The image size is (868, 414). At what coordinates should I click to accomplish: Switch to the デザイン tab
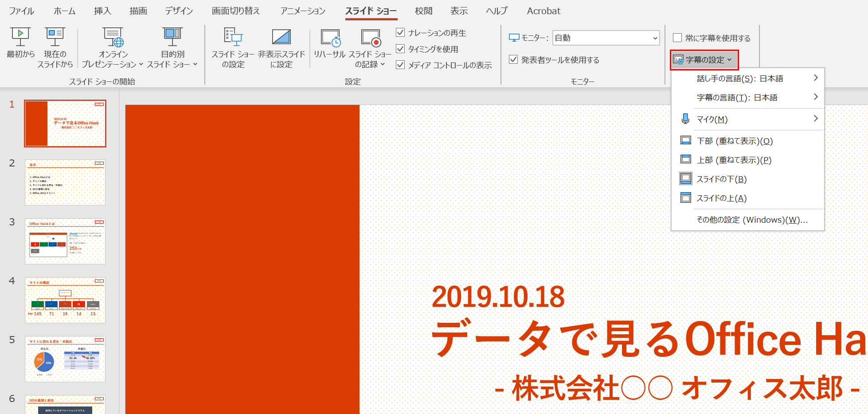(x=179, y=11)
